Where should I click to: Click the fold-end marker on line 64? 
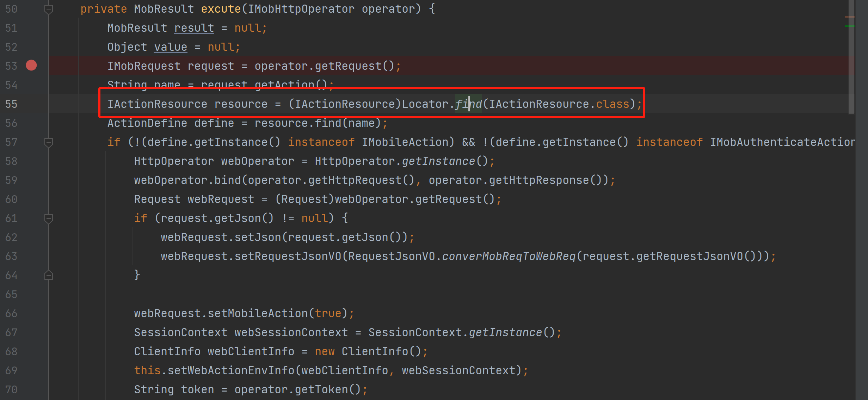coord(49,275)
